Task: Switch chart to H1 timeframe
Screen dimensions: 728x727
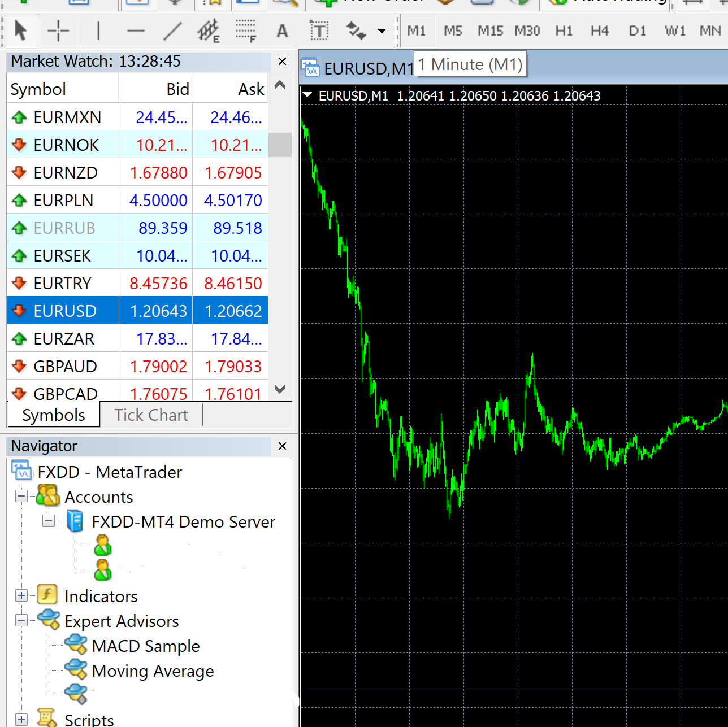Action: click(564, 31)
